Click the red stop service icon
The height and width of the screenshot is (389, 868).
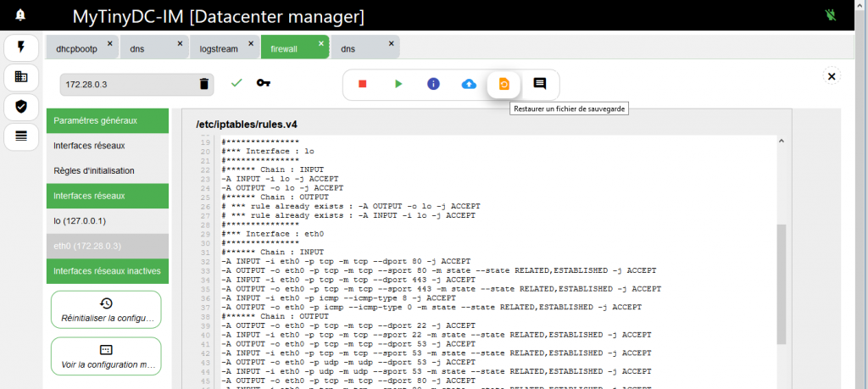362,84
